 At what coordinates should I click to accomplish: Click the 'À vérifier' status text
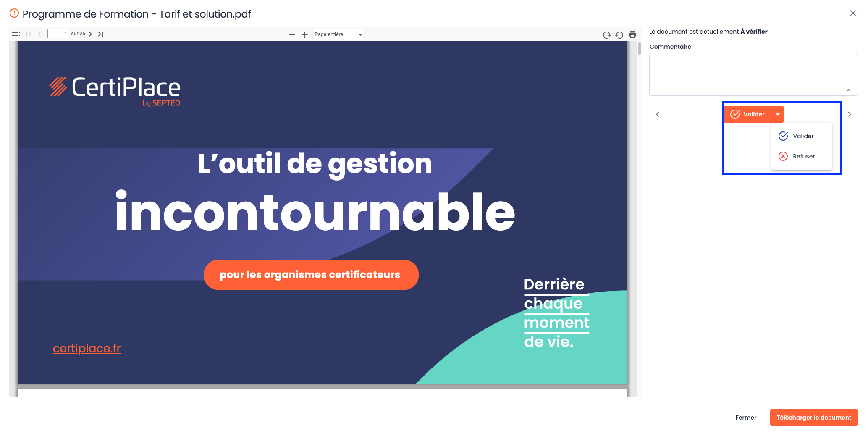pos(754,32)
